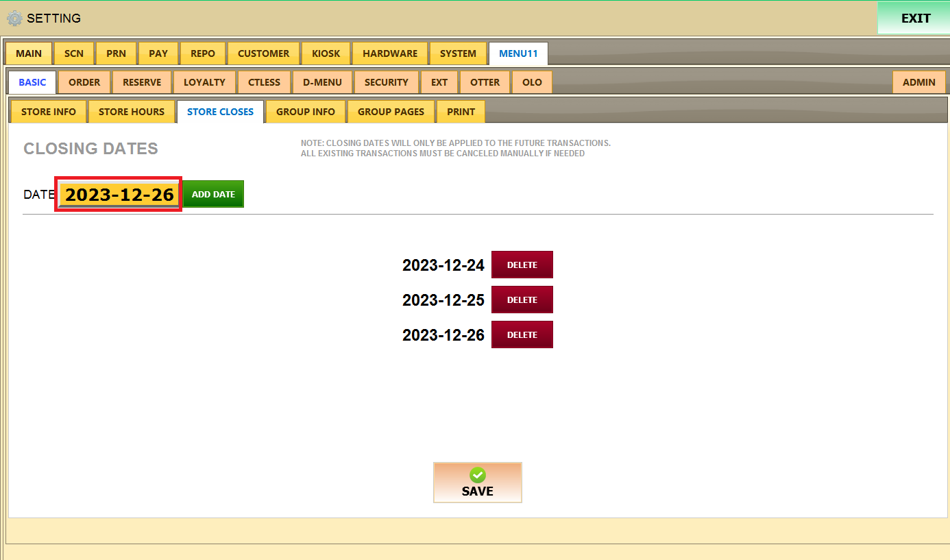Select the STORE CLOSES page

point(220,112)
